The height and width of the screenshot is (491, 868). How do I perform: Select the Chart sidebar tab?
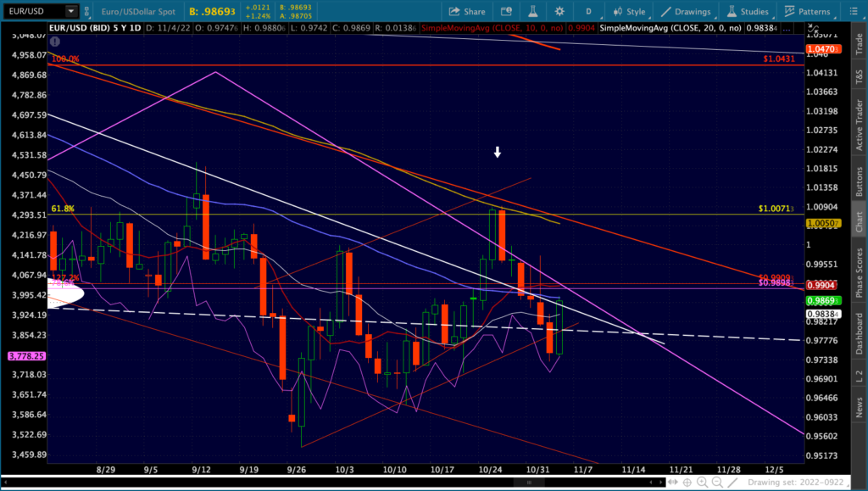[860, 221]
